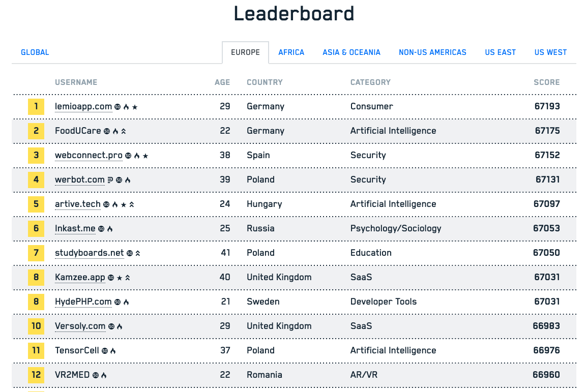Click the climber chevron icon beside studyboards.net

pos(138,253)
